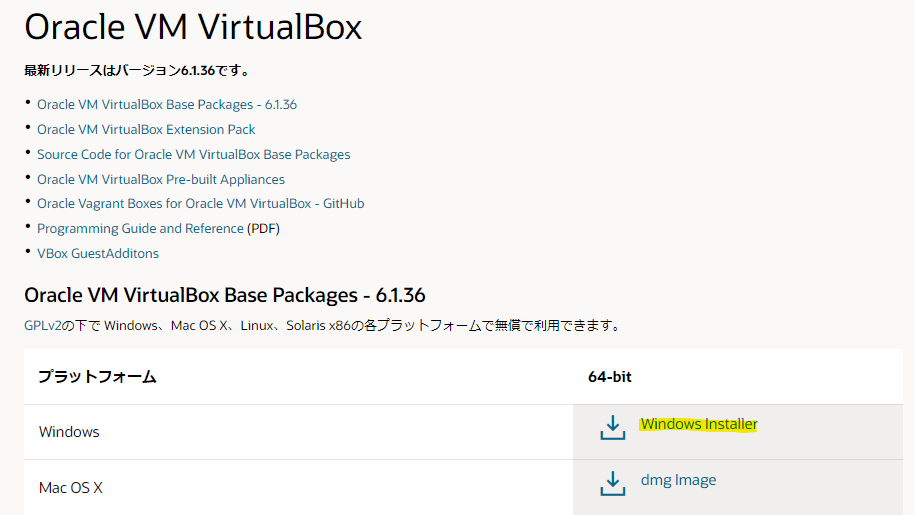Click the dmg Image download icon
The width and height of the screenshot is (915, 515).
point(612,484)
